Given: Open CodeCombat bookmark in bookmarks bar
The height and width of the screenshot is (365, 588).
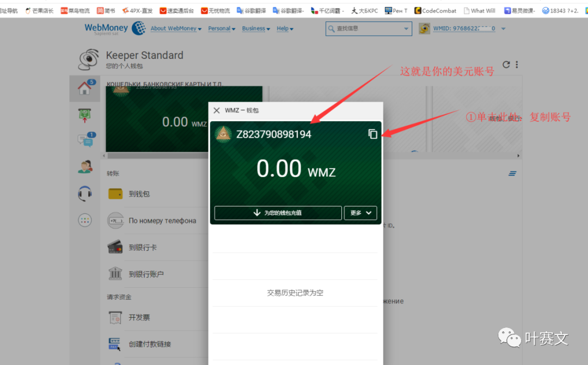Looking at the screenshot, I should tap(436, 10).
